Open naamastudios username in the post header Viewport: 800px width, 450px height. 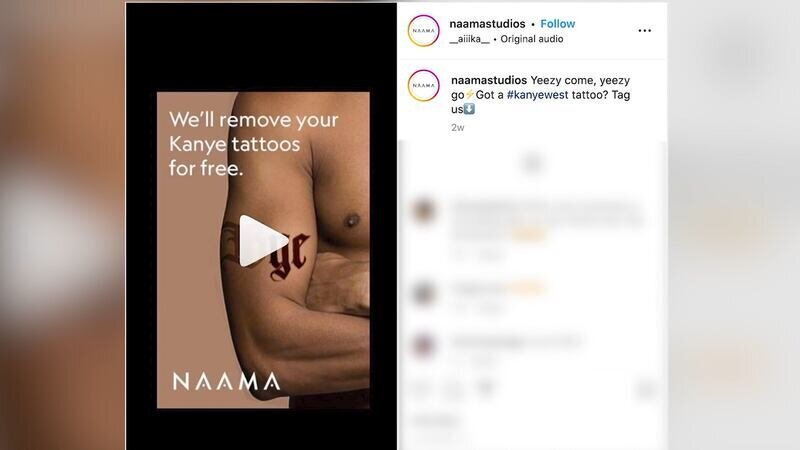click(x=487, y=23)
